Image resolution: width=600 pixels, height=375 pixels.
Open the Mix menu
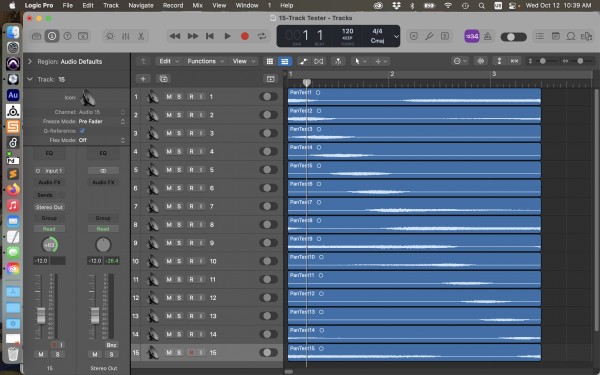(x=198, y=5)
